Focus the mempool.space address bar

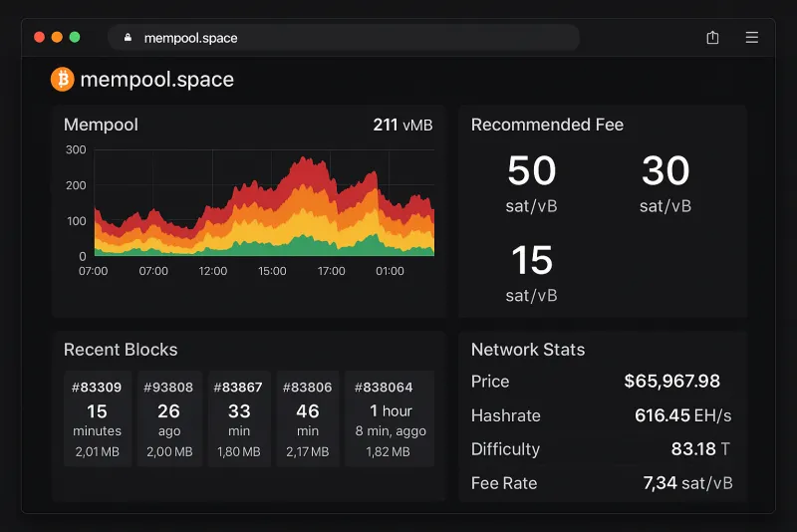click(344, 38)
